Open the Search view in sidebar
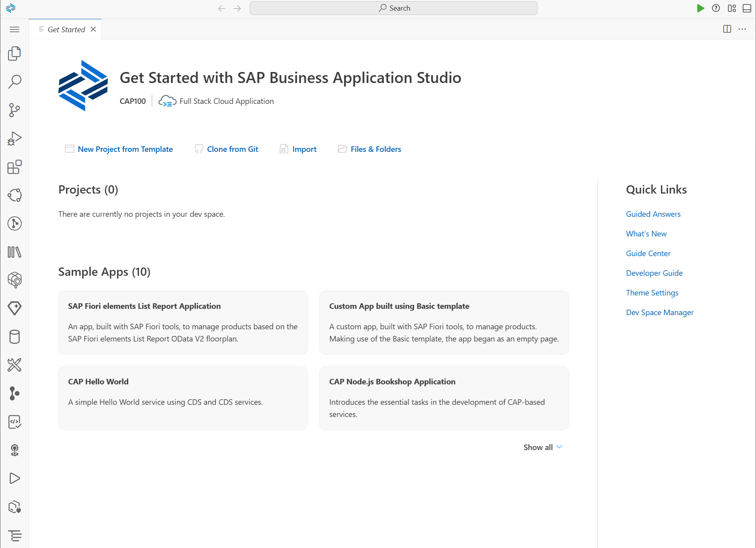The width and height of the screenshot is (756, 548). [x=15, y=82]
